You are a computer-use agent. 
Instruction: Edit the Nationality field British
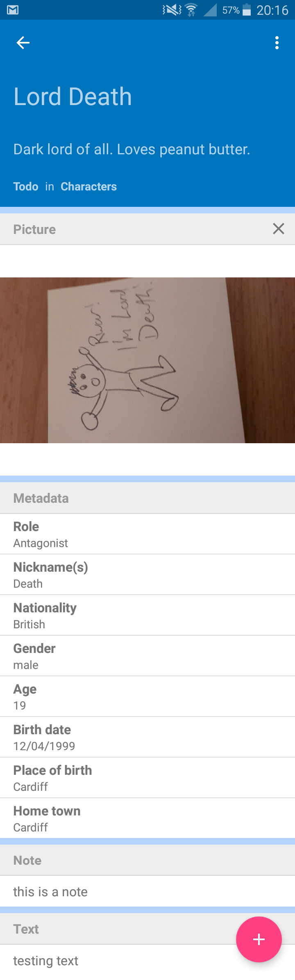147,615
